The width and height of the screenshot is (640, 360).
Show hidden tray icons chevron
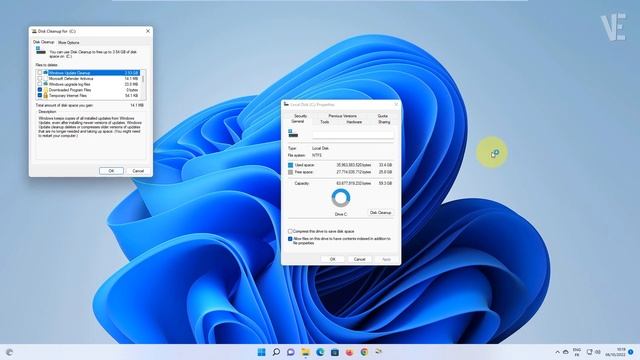(x=557, y=352)
